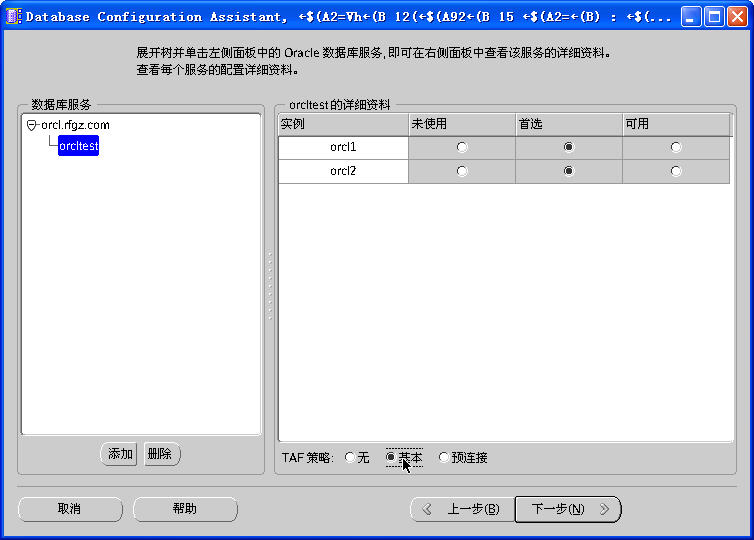
Task: Set orcl1 to 未使用 (not used)
Action: [x=462, y=147]
